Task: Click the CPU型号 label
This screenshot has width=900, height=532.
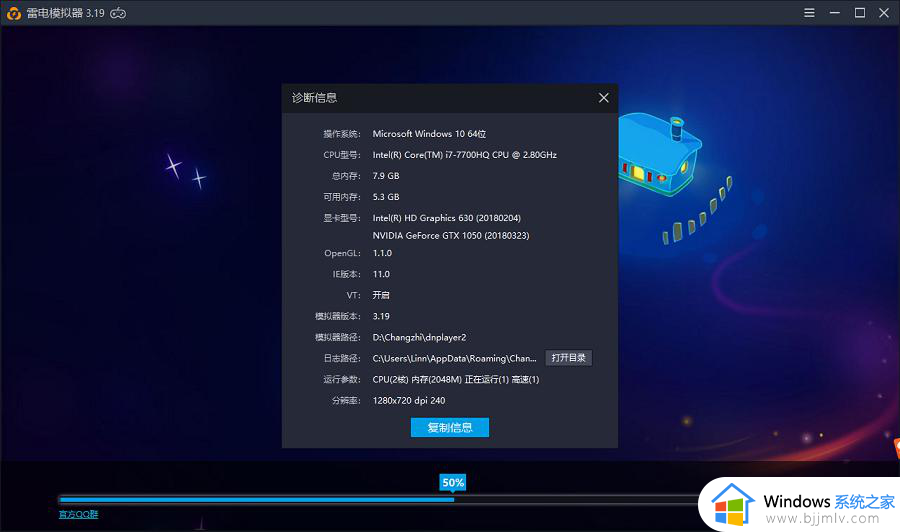Action: (x=342, y=155)
